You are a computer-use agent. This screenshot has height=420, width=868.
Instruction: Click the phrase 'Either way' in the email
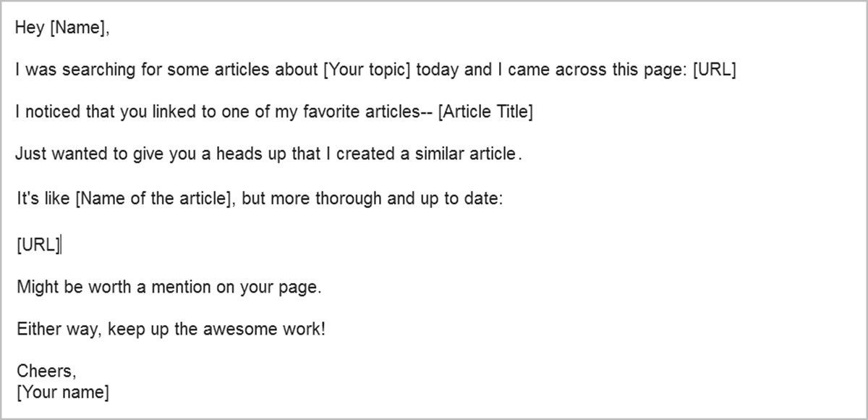point(60,329)
